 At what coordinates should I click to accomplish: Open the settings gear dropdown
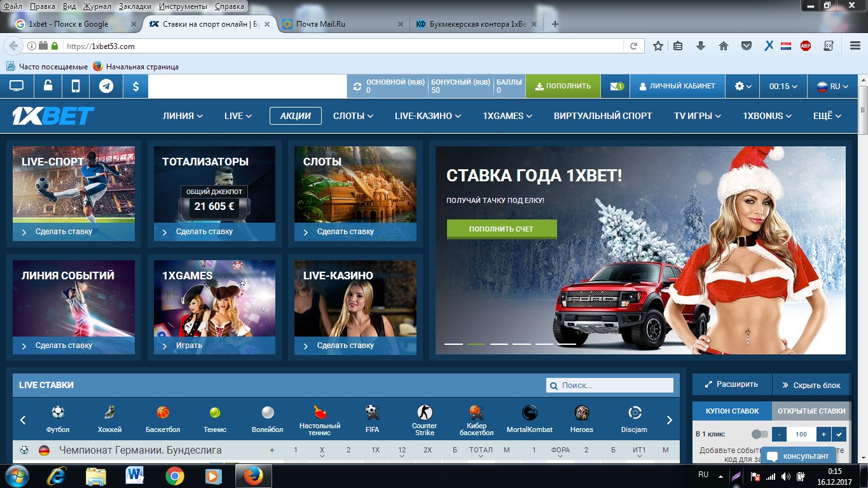[743, 86]
